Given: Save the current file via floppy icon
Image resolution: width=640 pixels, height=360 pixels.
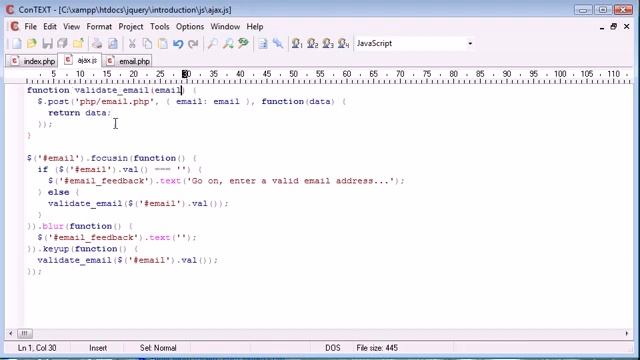Looking at the screenshot, I should [47, 43].
